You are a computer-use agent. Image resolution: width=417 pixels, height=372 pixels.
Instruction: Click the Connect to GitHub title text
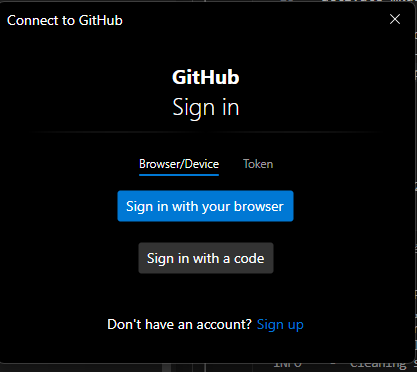pos(65,20)
